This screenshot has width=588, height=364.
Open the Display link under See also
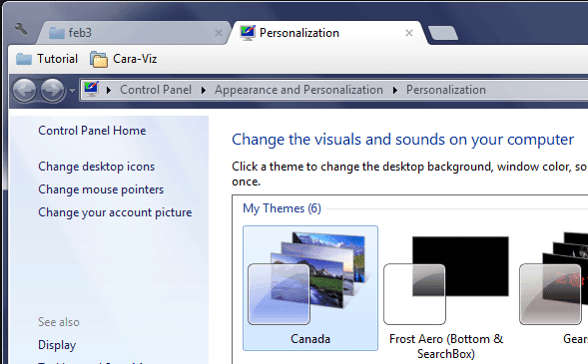(x=57, y=345)
